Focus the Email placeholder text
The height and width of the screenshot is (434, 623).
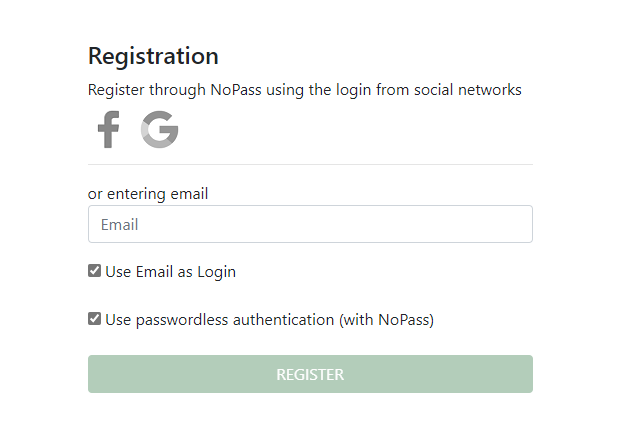(x=119, y=225)
